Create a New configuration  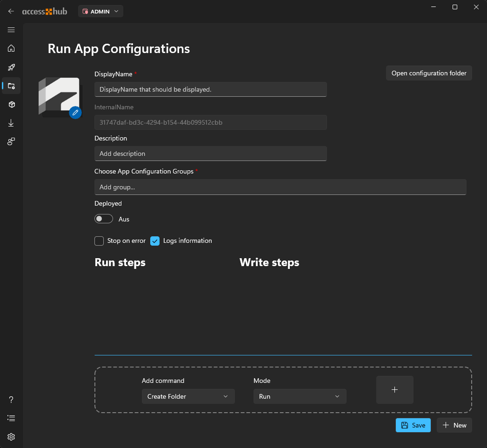tap(454, 425)
